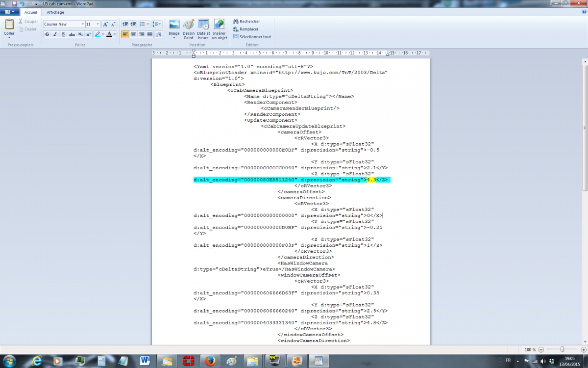Screen dimensions: 588x368
Task: Click Insérer un objet
Action: coord(219,29)
